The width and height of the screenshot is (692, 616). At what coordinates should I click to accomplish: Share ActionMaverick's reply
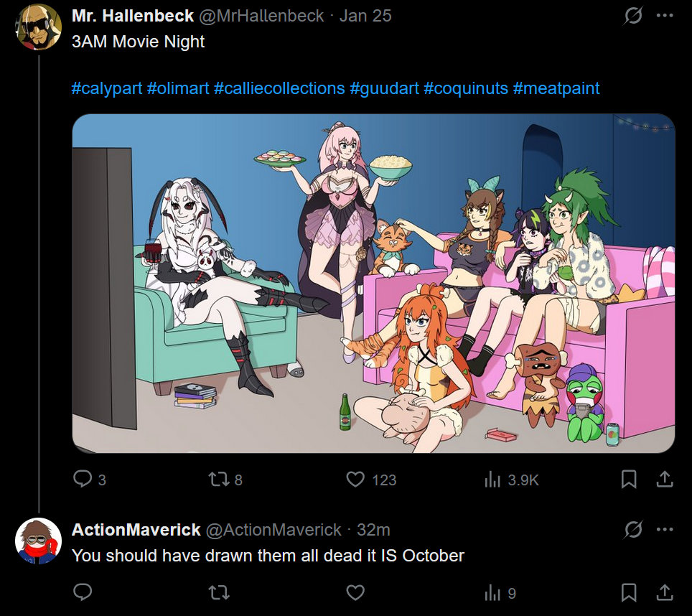point(665,592)
